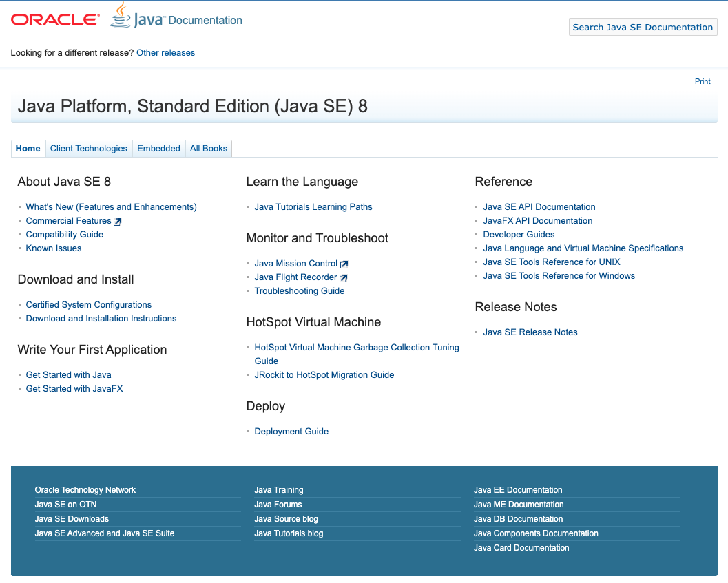Open Certified System Configurations

point(89,305)
